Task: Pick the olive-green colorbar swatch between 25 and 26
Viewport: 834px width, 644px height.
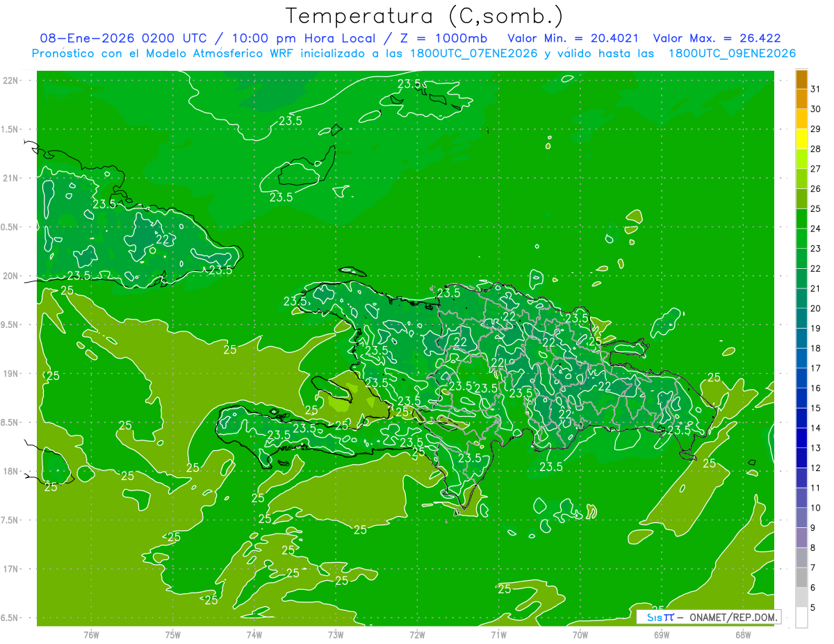Action: pyautogui.click(x=801, y=199)
